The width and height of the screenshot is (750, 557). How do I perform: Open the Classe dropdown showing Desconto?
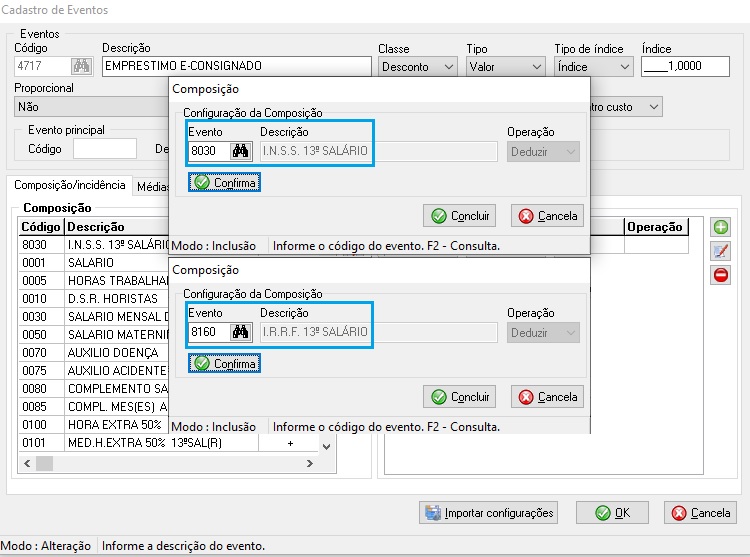418,67
